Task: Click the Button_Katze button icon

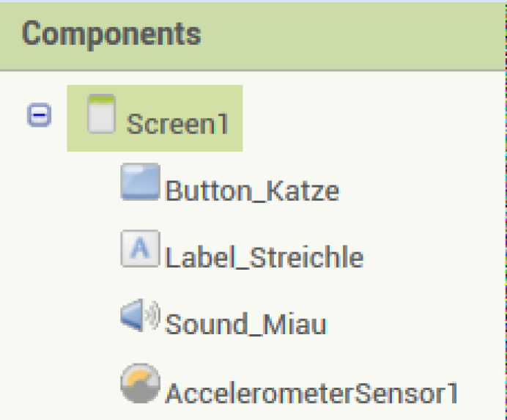Action: (141, 182)
